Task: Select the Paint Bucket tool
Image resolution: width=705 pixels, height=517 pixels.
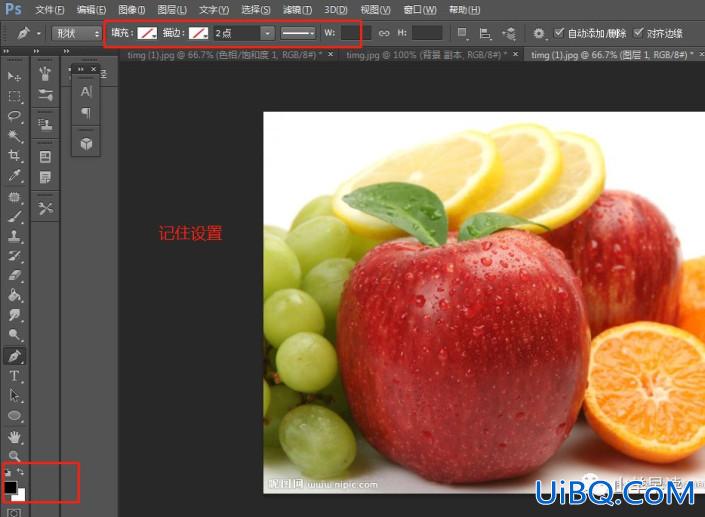Action: pos(14,295)
